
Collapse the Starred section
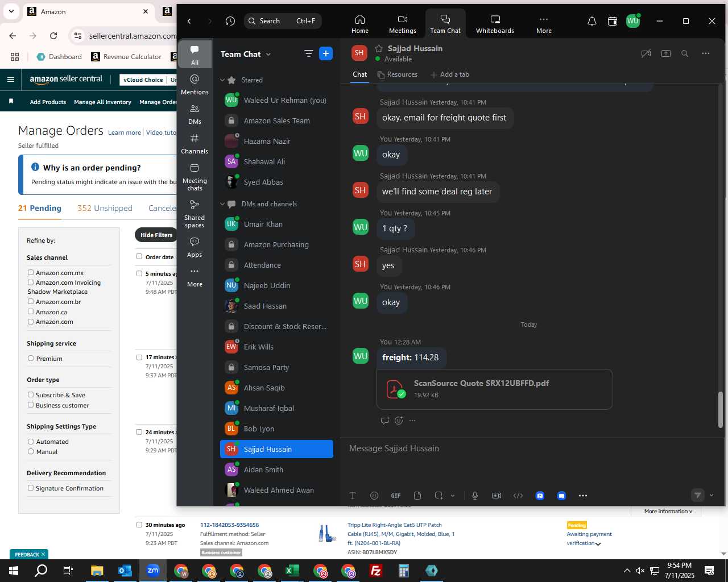[x=222, y=80]
